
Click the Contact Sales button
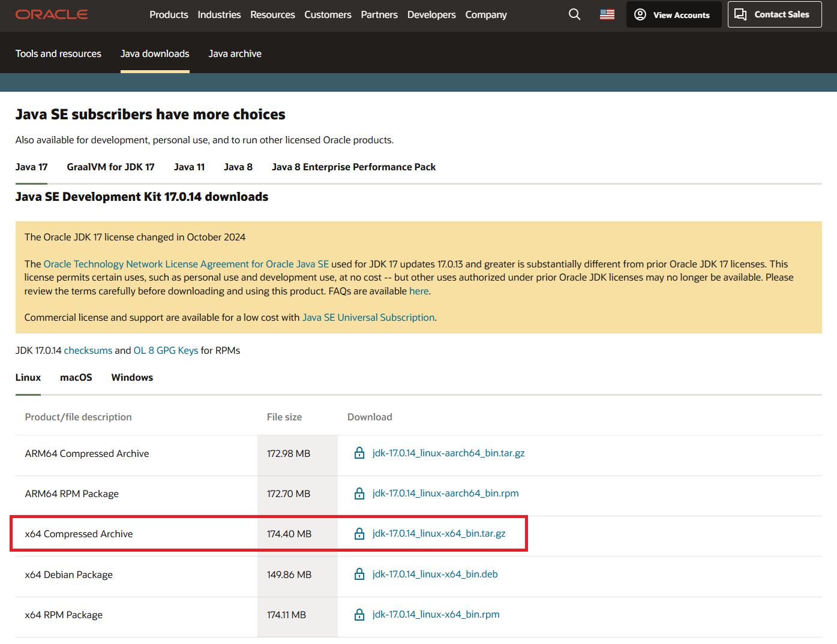tap(775, 14)
